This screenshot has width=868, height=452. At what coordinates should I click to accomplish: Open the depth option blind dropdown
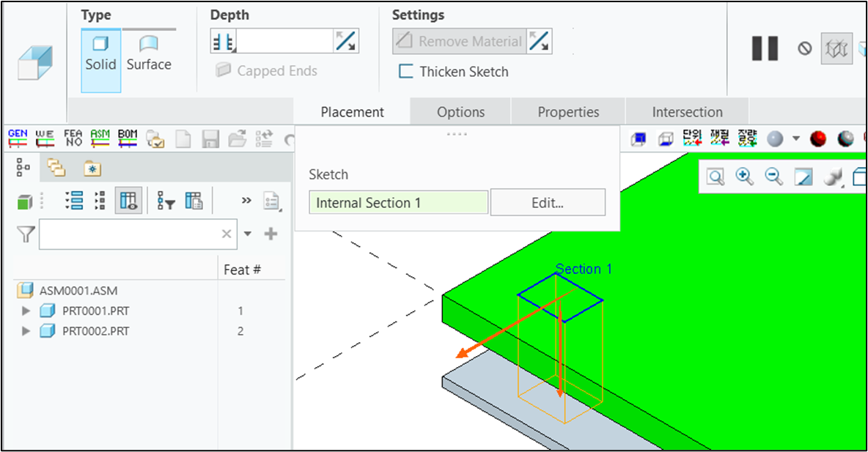click(x=224, y=42)
